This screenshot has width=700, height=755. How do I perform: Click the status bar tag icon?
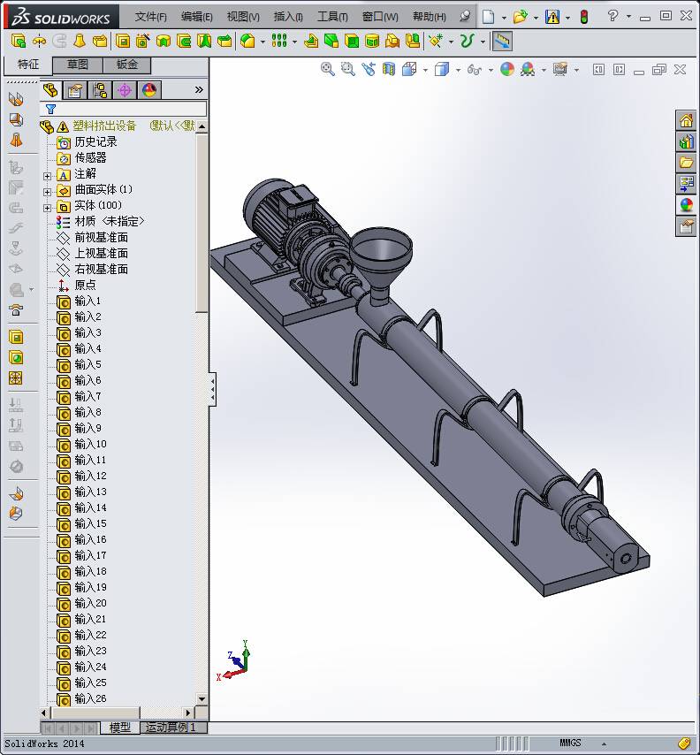pos(683,744)
